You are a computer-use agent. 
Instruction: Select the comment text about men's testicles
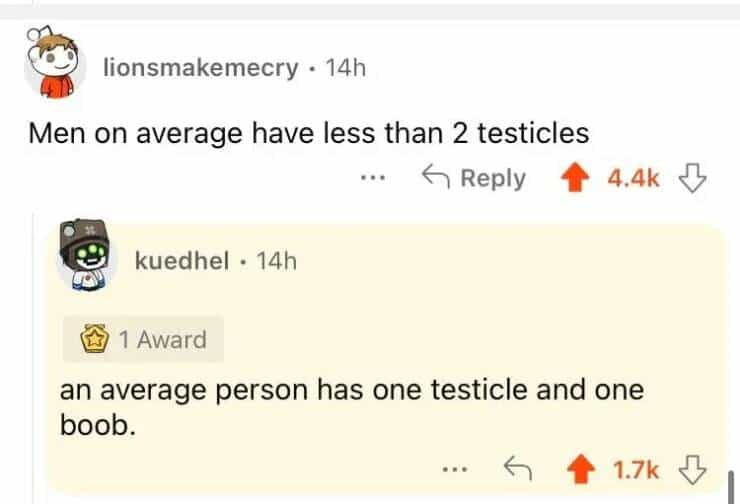tap(308, 133)
